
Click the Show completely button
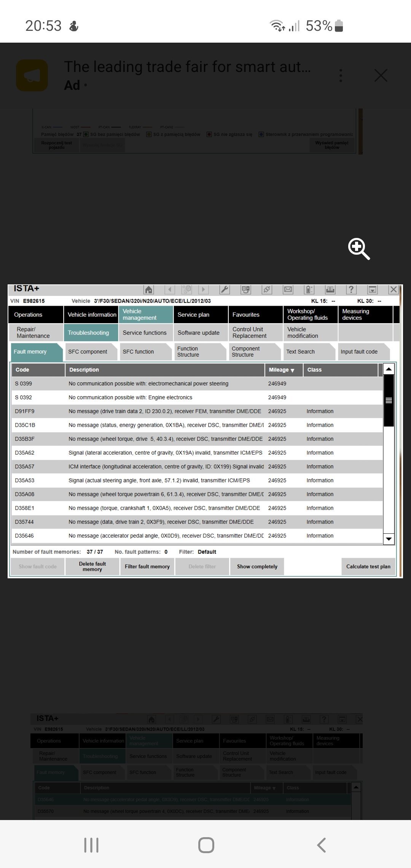257,566
